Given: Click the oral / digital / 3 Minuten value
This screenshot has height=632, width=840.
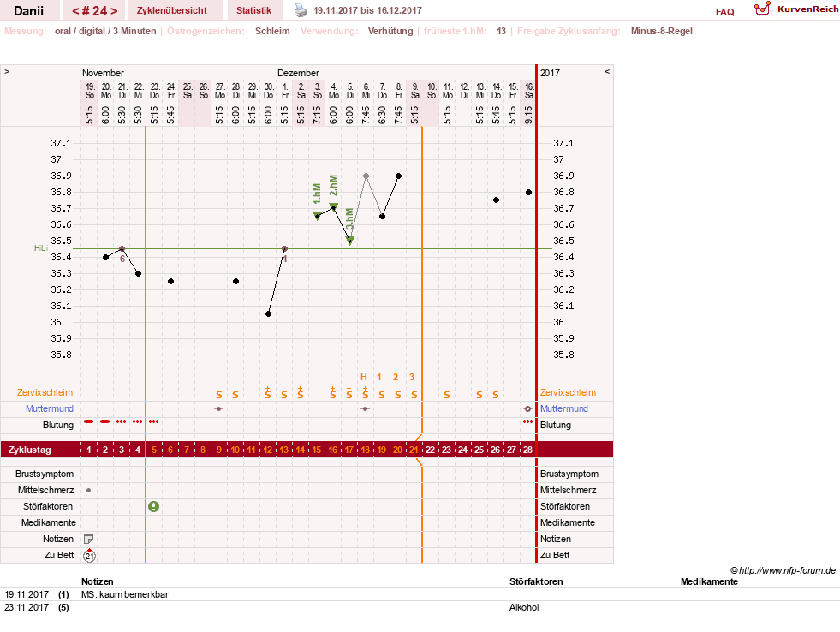Looking at the screenshot, I should tap(105, 31).
